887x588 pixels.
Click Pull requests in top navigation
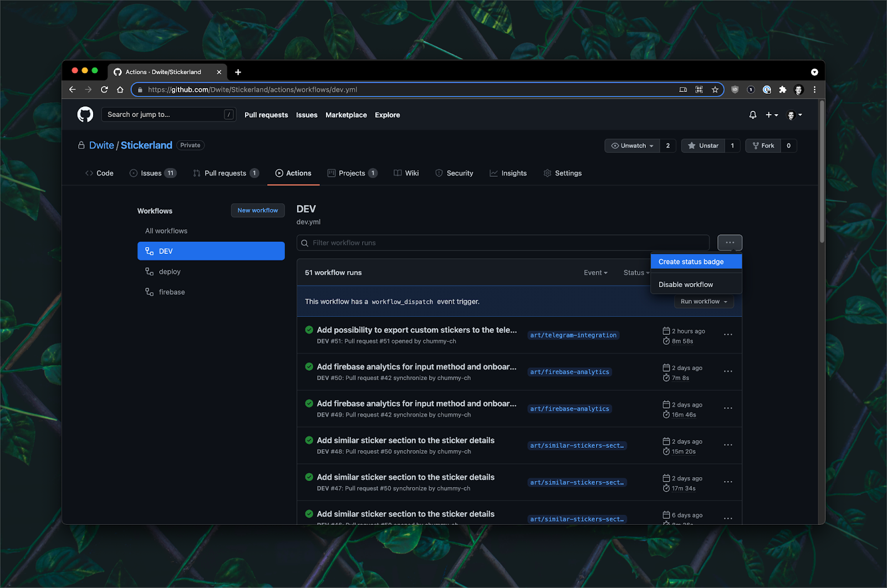click(x=266, y=115)
